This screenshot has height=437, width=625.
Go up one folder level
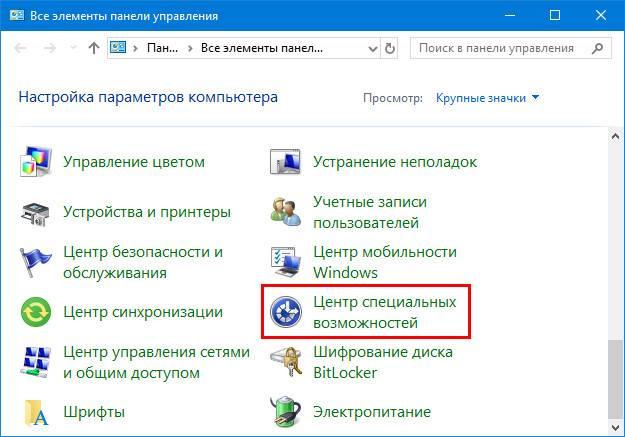[94, 48]
